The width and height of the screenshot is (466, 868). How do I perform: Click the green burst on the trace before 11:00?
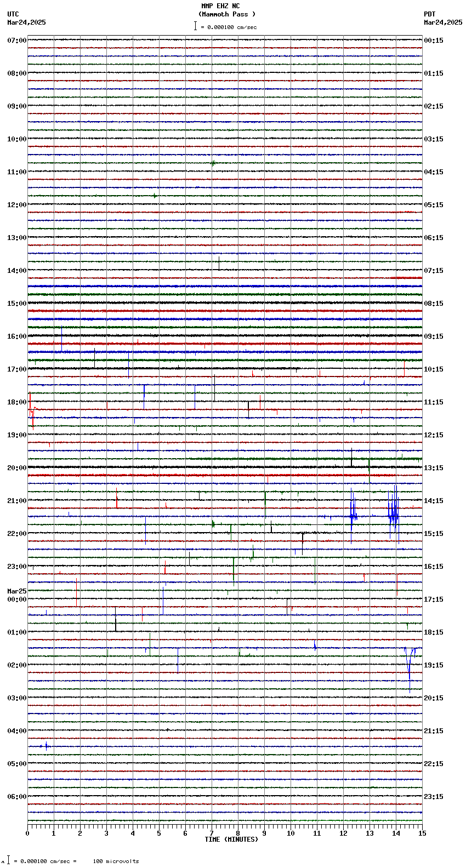[213, 163]
